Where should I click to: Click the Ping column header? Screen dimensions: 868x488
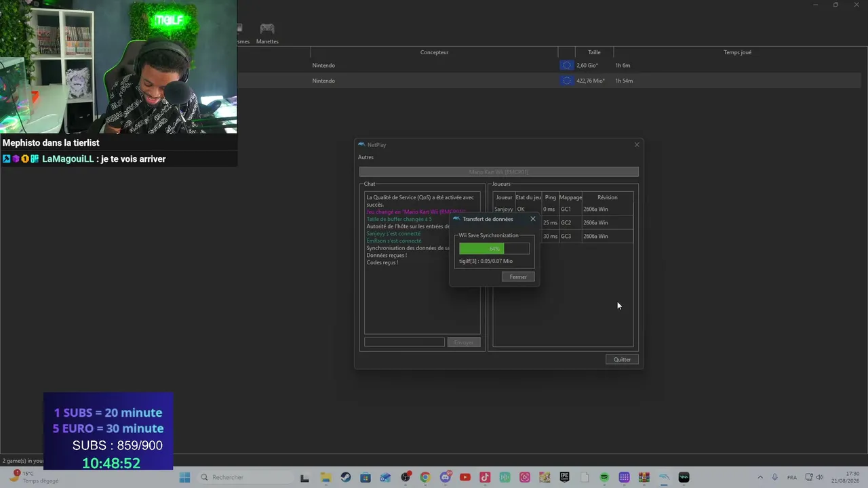550,197
